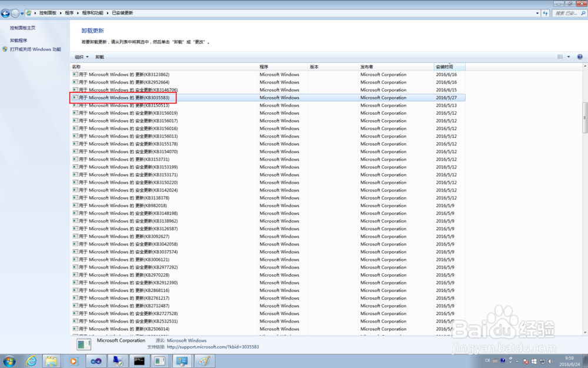Open the clock showing 9:59 2016/6/24
Screen dimensions: 588x368
point(570,362)
